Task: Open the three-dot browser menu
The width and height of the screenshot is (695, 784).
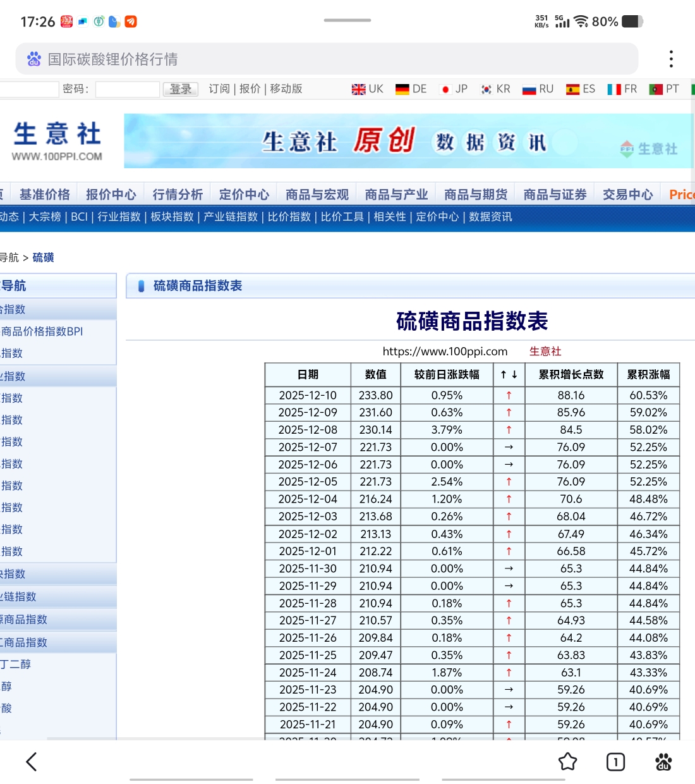Action: [x=671, y=59]
